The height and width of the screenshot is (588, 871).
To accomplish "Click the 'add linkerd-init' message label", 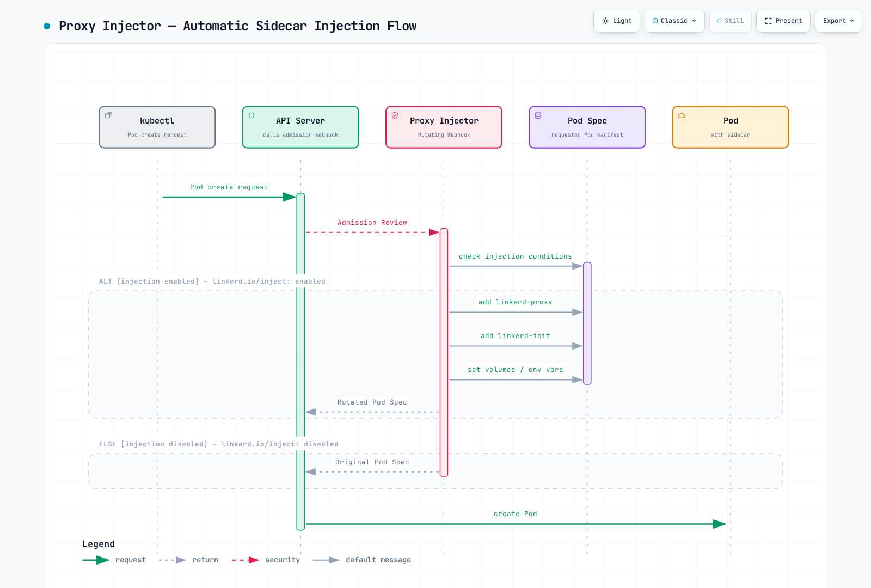I will point(516,336).
